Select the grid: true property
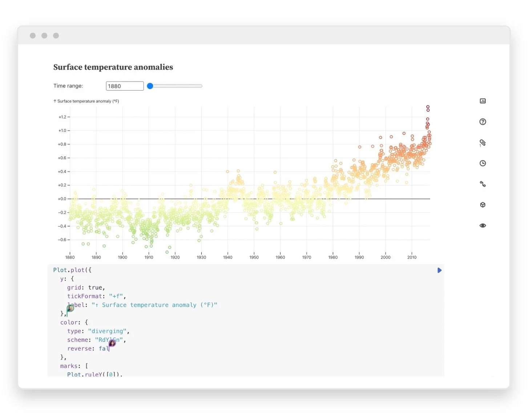 coord(86,287)
